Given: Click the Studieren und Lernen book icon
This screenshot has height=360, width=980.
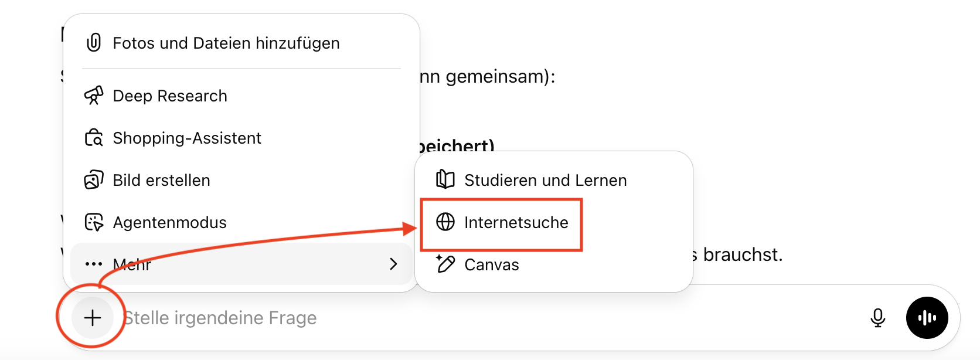Looking at the screenshot, I should pos(445,179).
